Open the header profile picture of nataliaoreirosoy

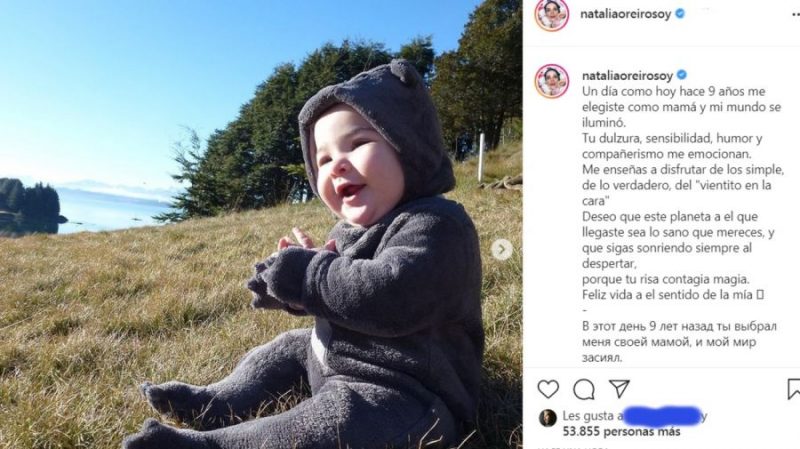point(552,15)
